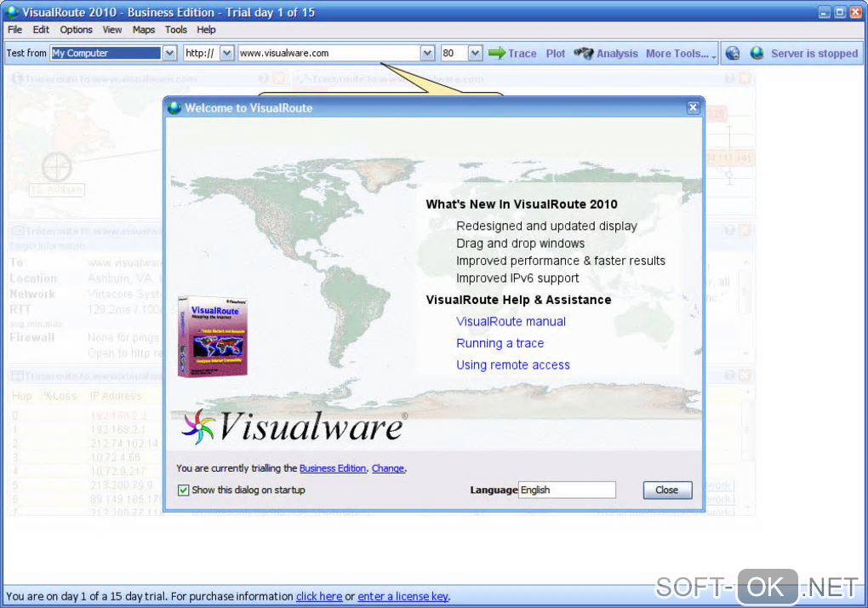Click the Plot button
Image resolution: width=868 pixels, height=608 pixels.
555,54
